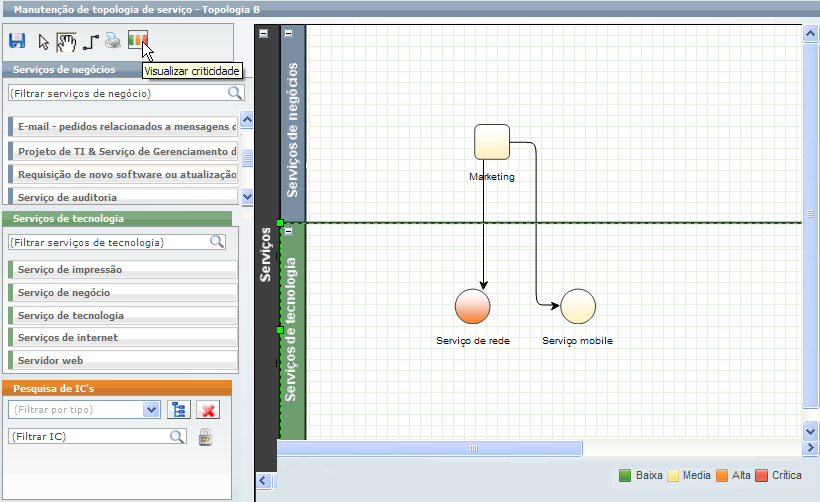Click the canvas horizontal scroll right arrow
The height and width of the screenshot is (502, 820).
coord(811,448)
